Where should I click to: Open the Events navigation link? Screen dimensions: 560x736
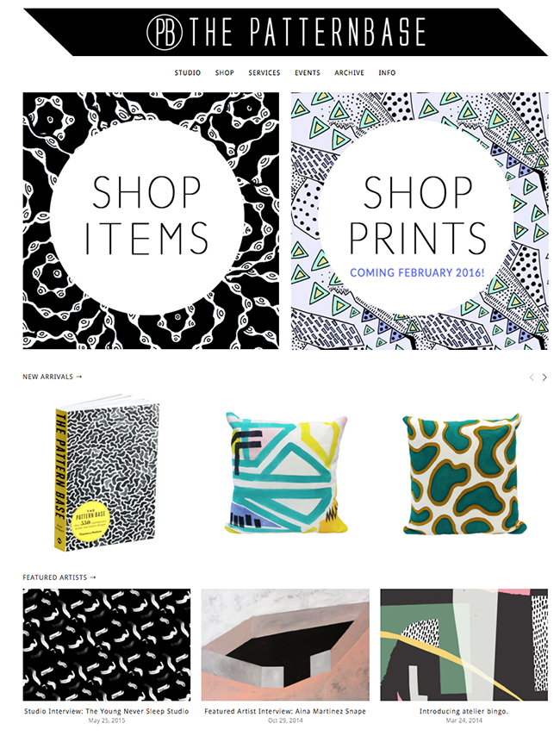tap(308, 72)
